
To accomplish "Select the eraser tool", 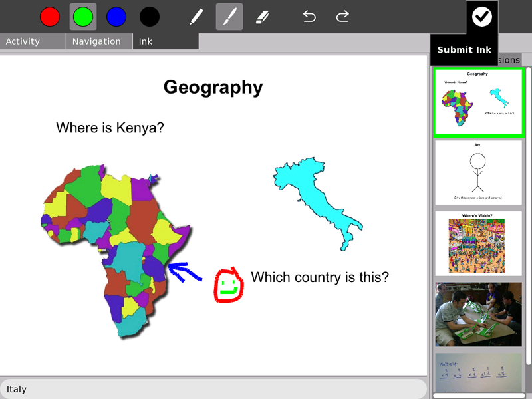I will pos(262,17).
